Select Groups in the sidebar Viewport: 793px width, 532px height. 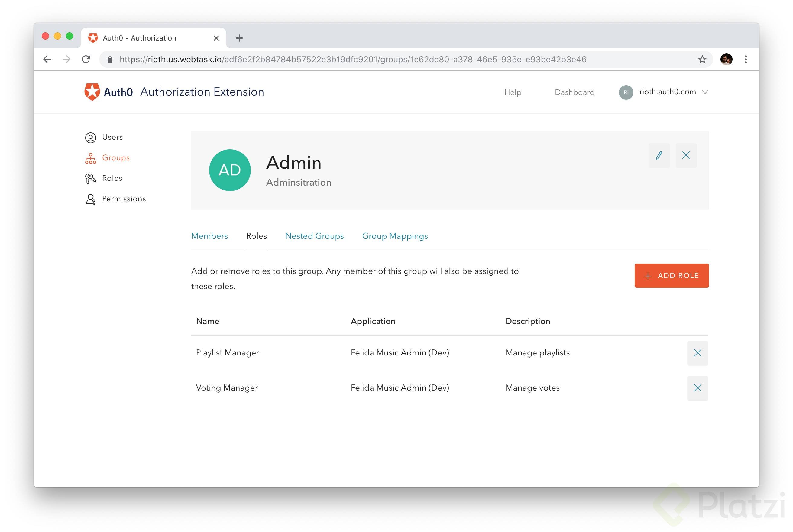tap(115, 158)
